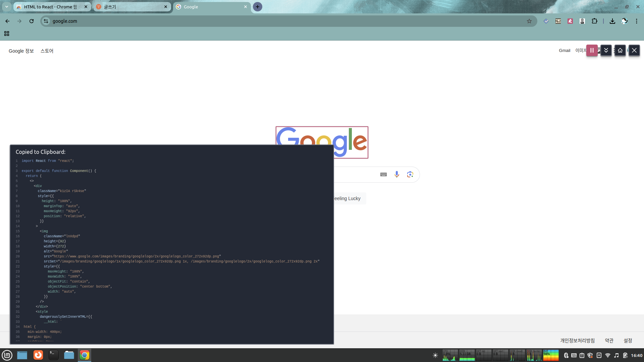
Task: Click the voice search microphone icon
Action: click(396, 174)
